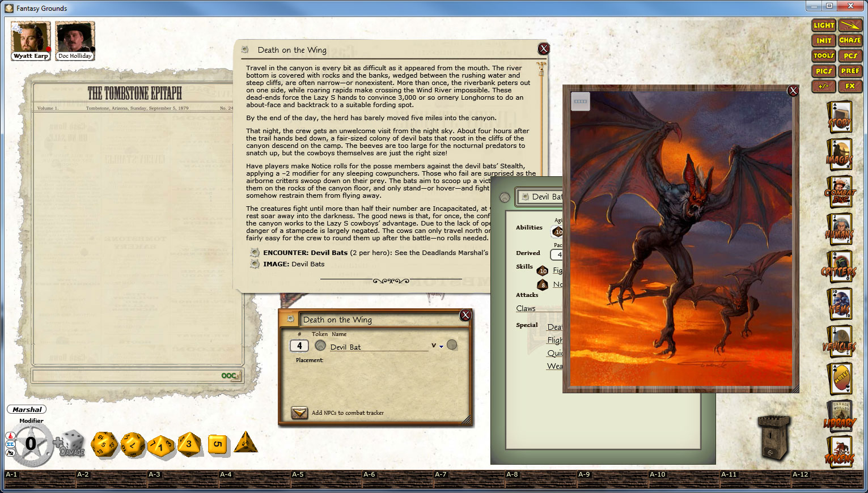Viewport: 868px width, 493px height.
Task: Open the Story sidebar icon
Action: [840, 116]
